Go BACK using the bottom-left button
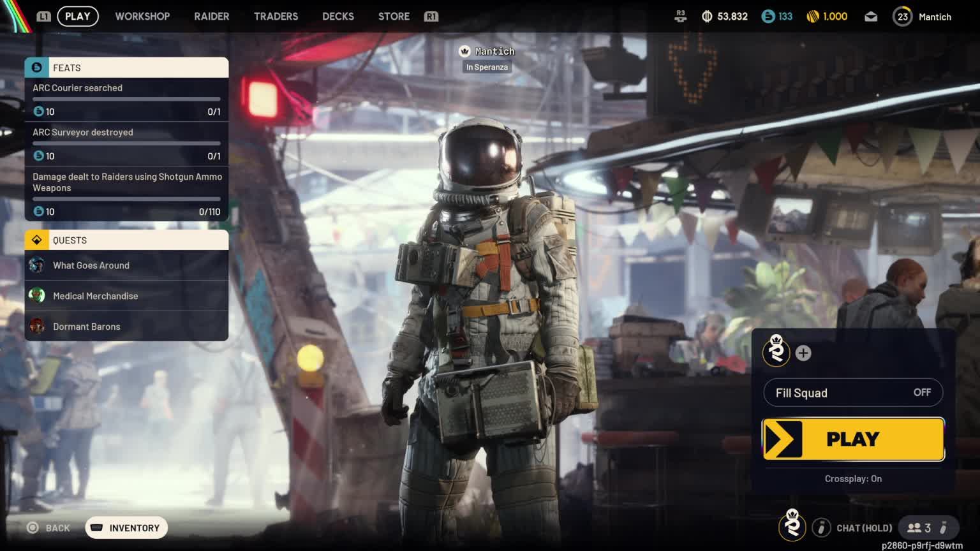Image resolution: width=980 pixels, height=551 pixels. [48, 528]
